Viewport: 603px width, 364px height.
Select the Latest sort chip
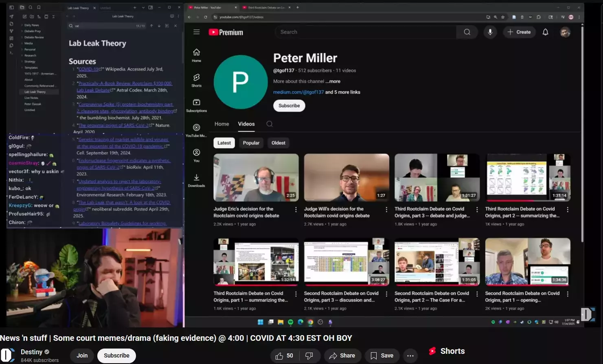click(x=224, y=143)
